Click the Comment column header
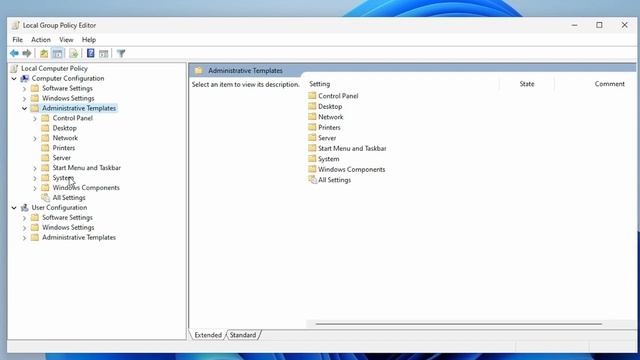The image size is (640, 360). tap(609, 84)
